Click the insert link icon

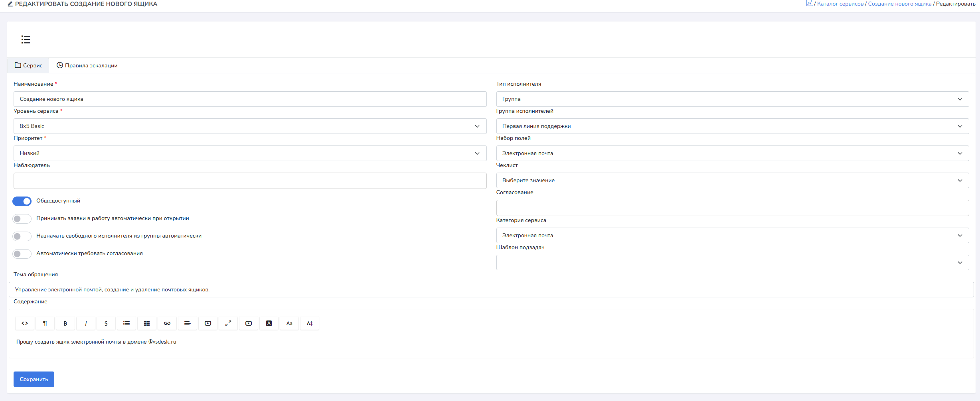click(x=167, y=323)
